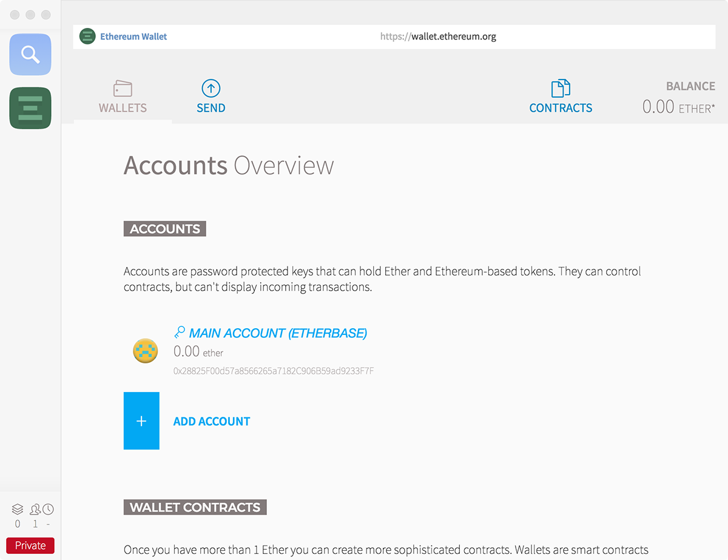Switch to the SEND tab

point(211,97)
